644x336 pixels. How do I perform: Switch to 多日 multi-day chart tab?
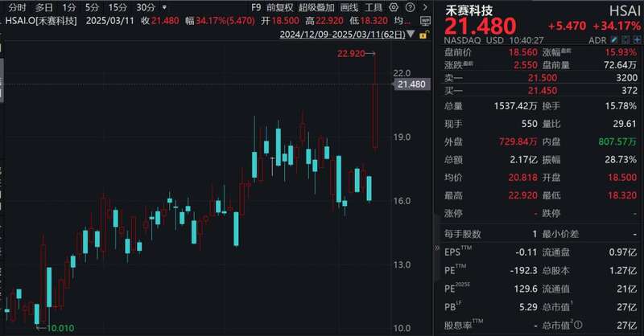44,7
